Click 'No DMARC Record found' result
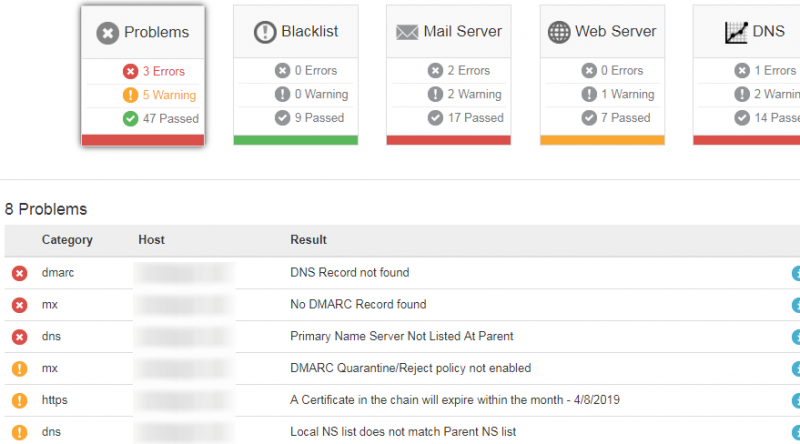Image resolution: width=800 pixels, height=444 pixels. tap(358, 304)
